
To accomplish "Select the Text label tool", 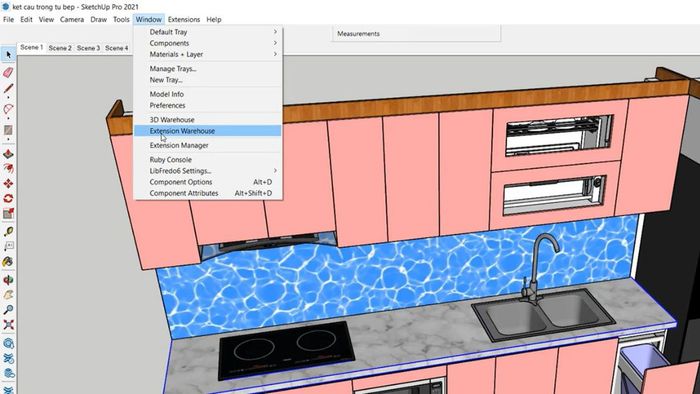I will click(x=8, y=247).
